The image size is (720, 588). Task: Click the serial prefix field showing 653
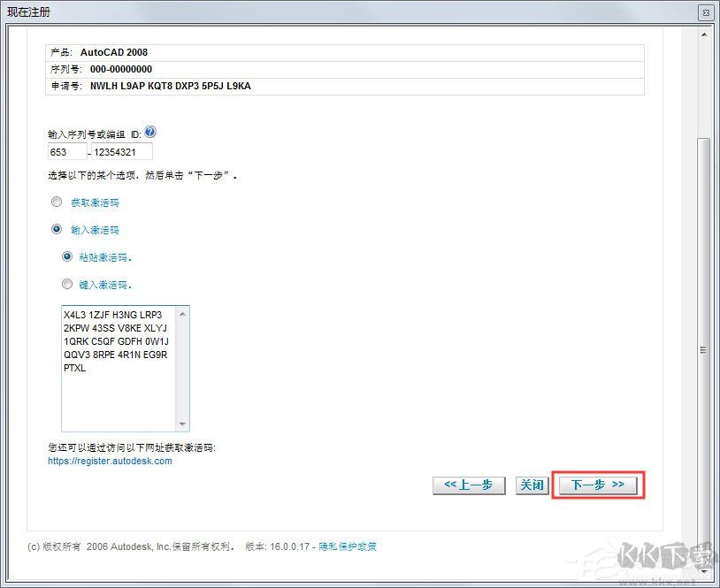(x=66, y=151)
